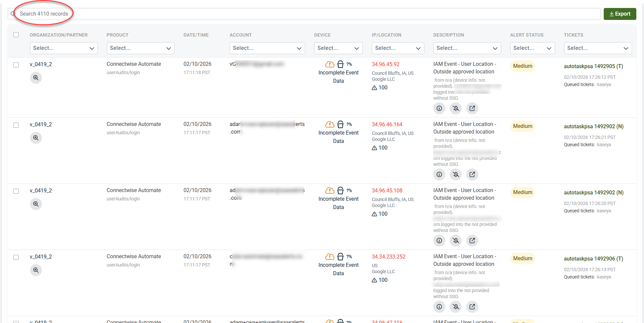This screenshot has width=644, height=323.
Task: Expand the Product filter dropdown
Action: (x=140, y=48)
